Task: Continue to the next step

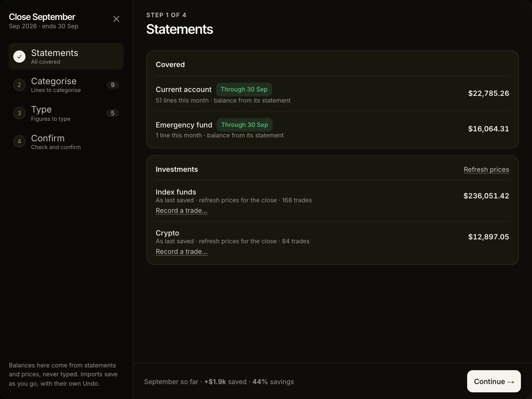Action: 494,381
